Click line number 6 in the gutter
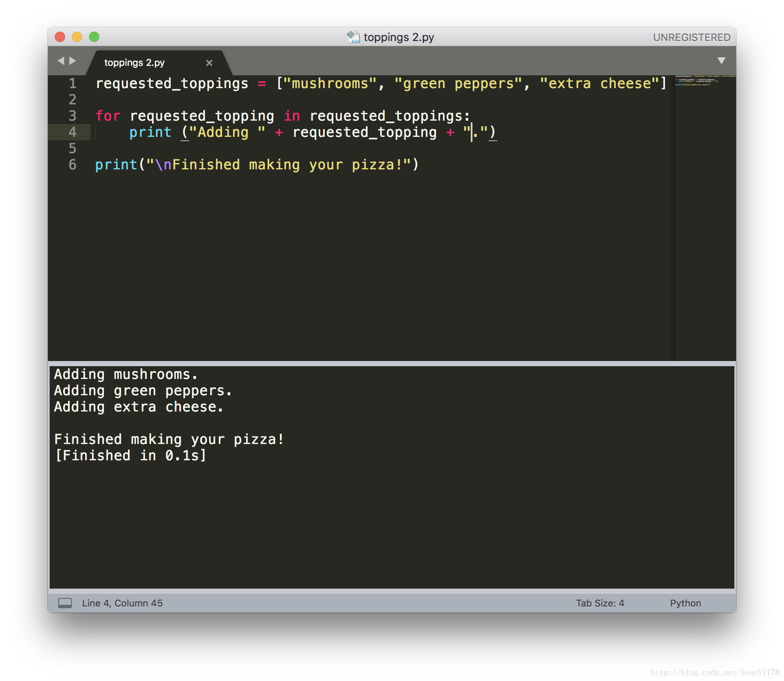 72,165
